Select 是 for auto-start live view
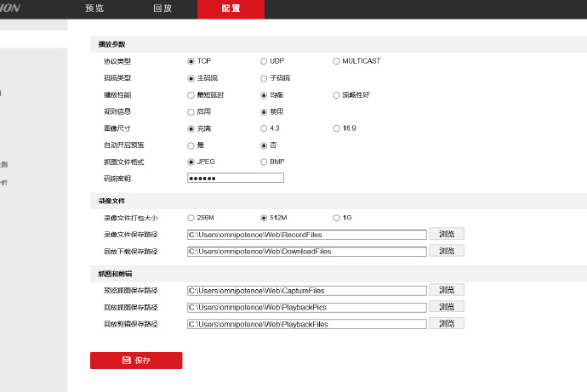 tap(191, 145)
